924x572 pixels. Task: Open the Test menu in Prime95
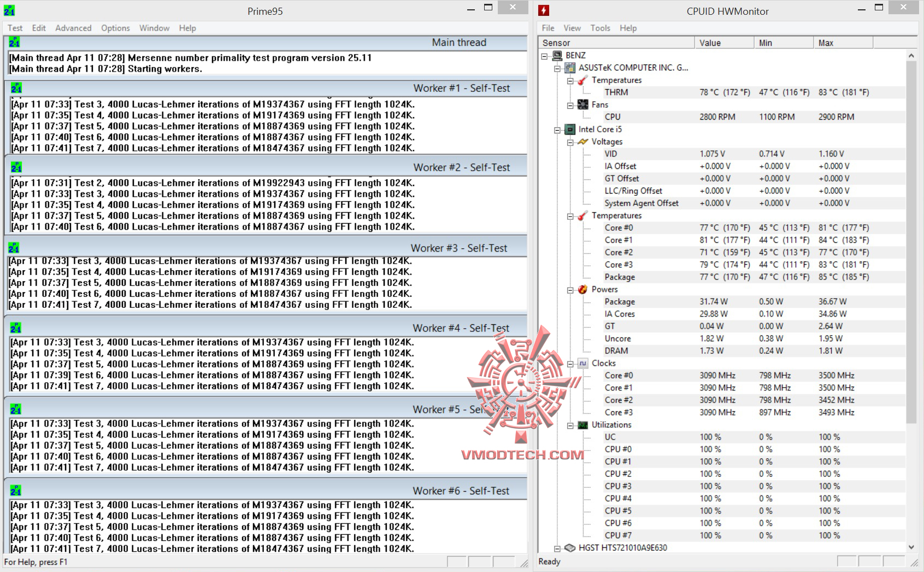pyautogui.click(x=15, y=28)
